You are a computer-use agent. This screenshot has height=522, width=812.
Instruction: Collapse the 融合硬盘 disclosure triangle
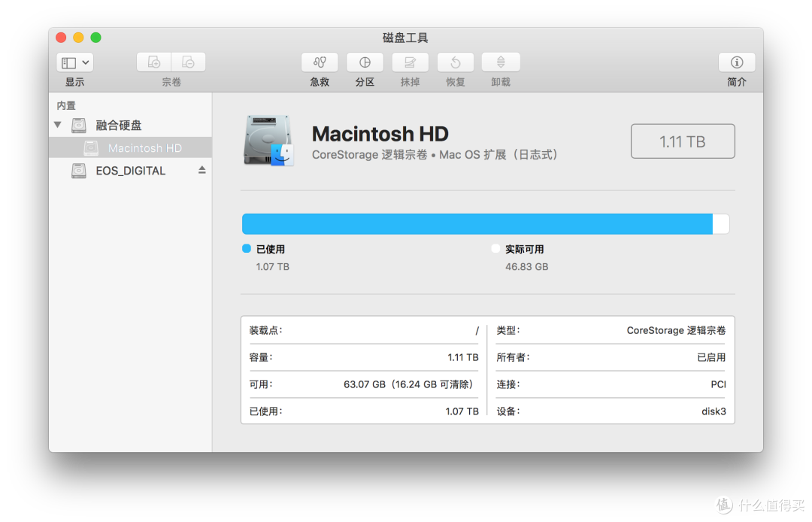point(58,125)
